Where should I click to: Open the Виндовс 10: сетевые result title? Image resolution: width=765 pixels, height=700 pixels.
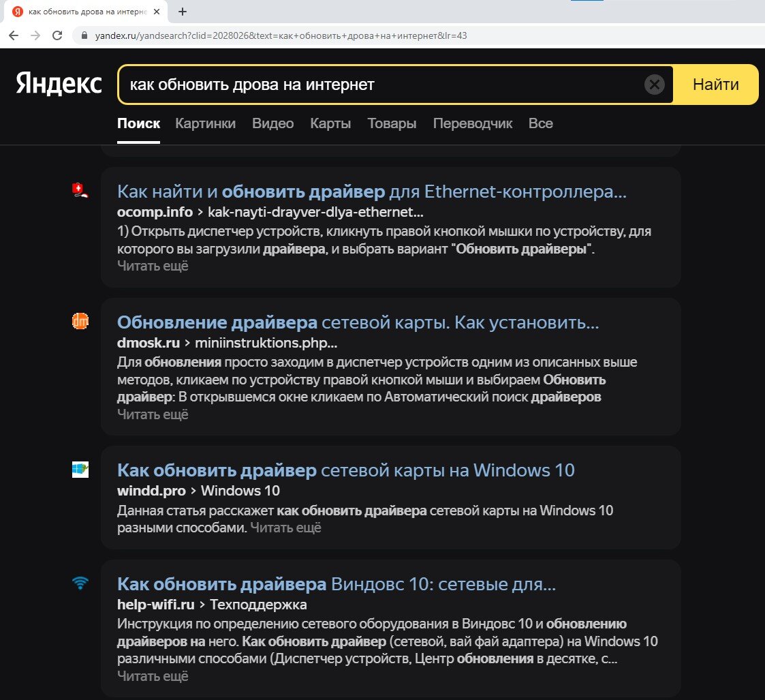coord(336,584)
